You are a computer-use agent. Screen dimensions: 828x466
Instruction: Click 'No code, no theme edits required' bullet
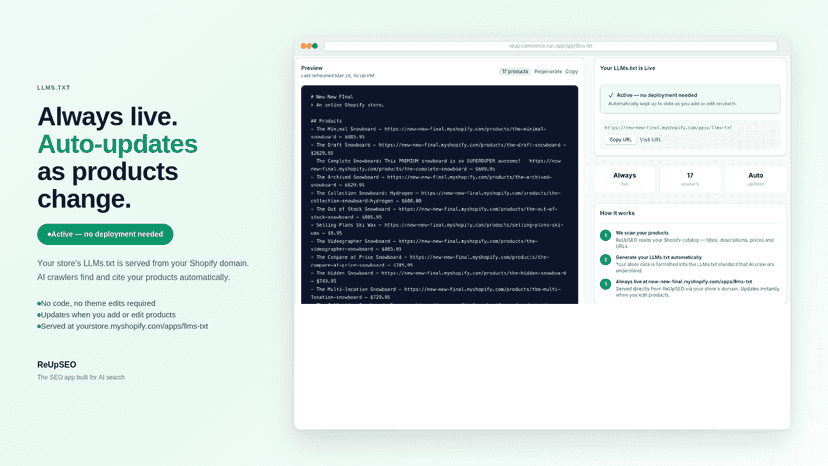point(96,303)
